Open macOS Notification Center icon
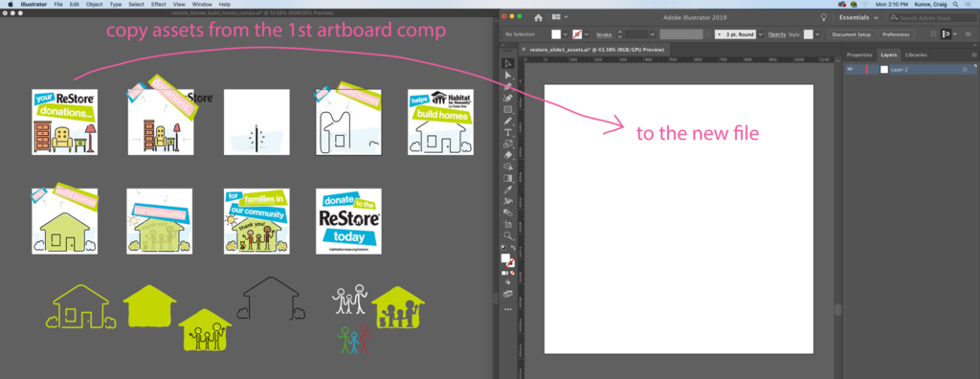 click(x=969, y=5)
